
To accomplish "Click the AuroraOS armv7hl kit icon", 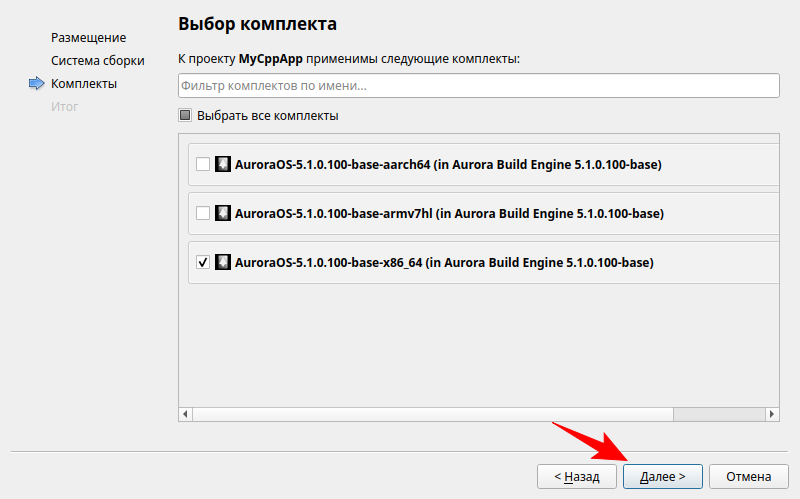I will (x=223, y=213).
